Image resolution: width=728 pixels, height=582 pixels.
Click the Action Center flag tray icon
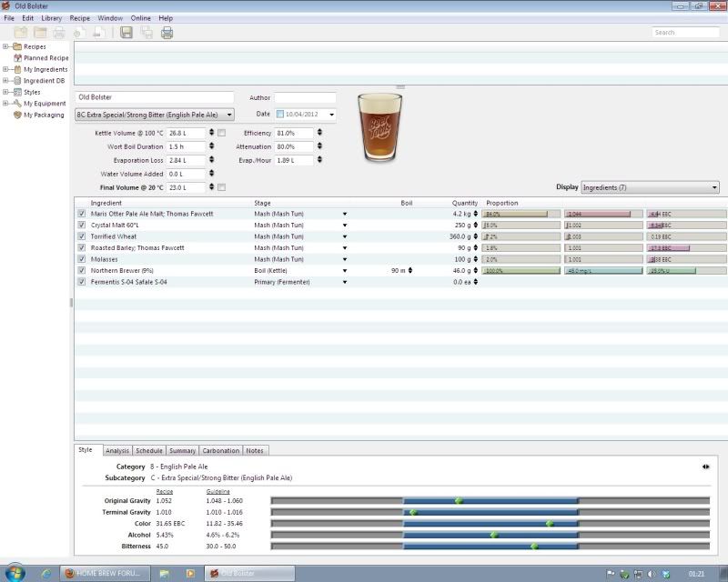(x=611, y=574)
